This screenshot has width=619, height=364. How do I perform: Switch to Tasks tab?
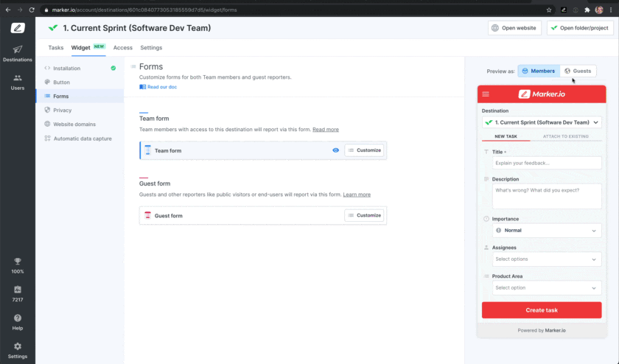tap(56, 47)
